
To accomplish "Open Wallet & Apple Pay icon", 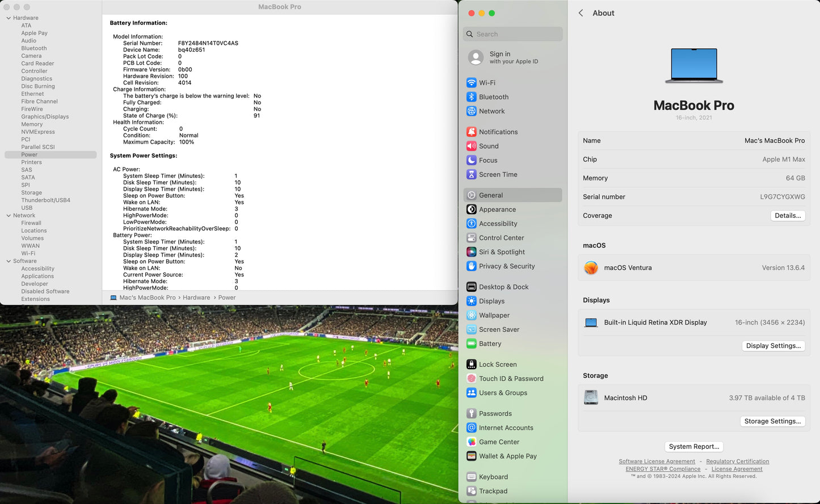I will click(x=471, y=456).
